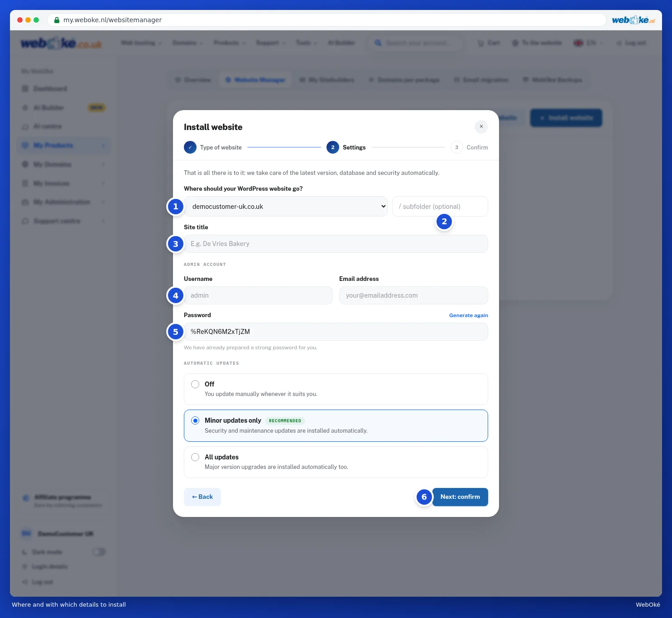Click the Password field
This screenshot has width=672, height=618.
click(x=336, y=332)
